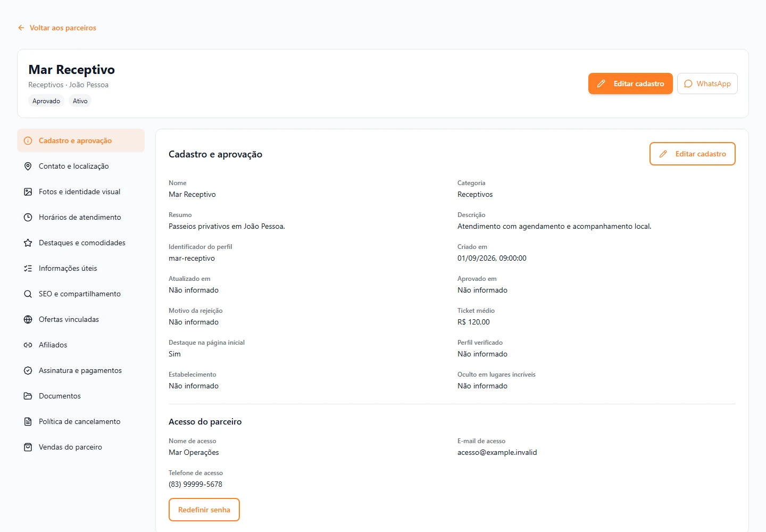Viewport: 766px width, 532px height.
Task: Show the Ofertas vinculadas section
Action: coord(81,320)
